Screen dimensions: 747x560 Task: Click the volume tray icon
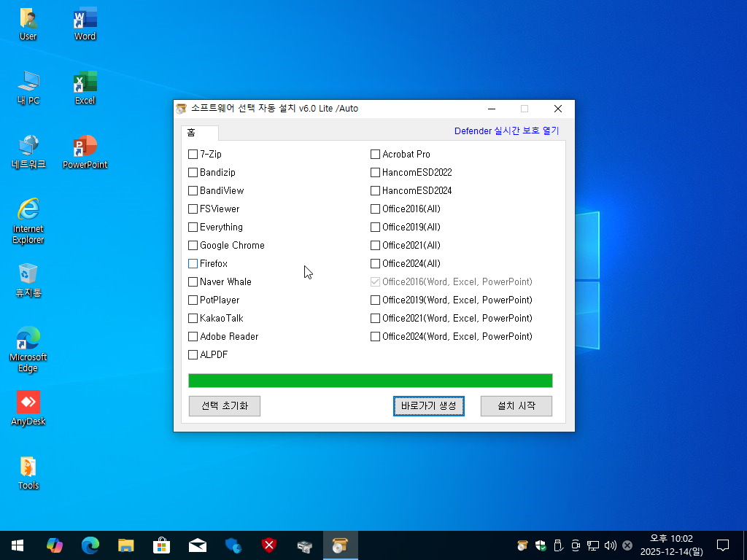pos(610,545)
